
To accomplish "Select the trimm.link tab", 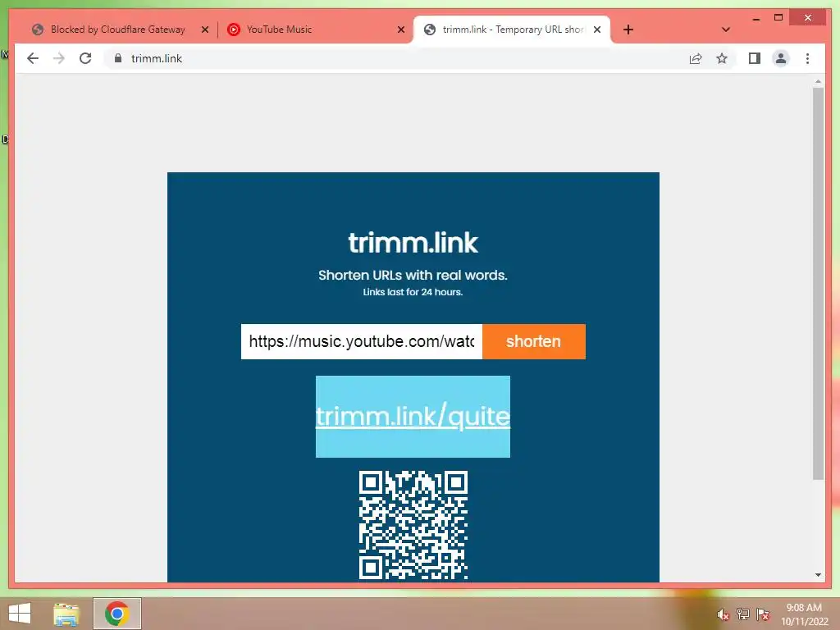I will pyautogui.click(x=512, y=30).
